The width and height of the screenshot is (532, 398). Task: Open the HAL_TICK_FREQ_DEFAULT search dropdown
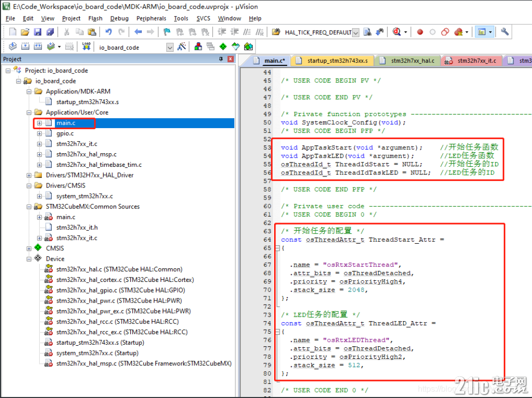click(356, 33)
